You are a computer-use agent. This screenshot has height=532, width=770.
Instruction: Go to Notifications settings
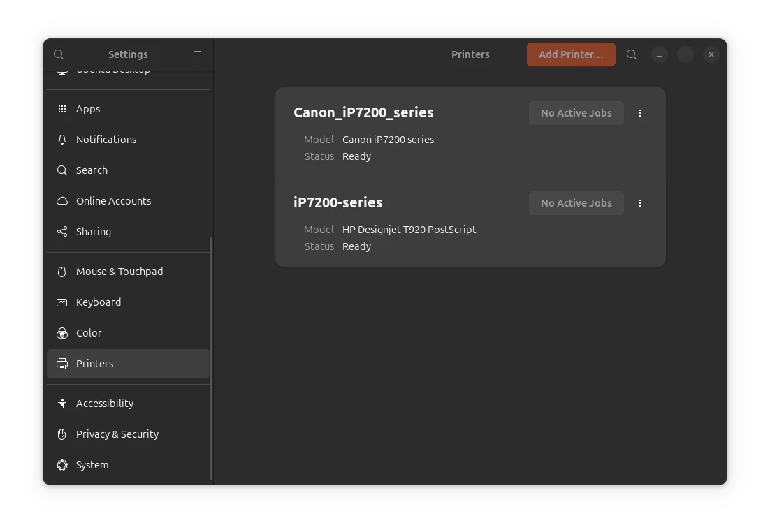[128, 140]
